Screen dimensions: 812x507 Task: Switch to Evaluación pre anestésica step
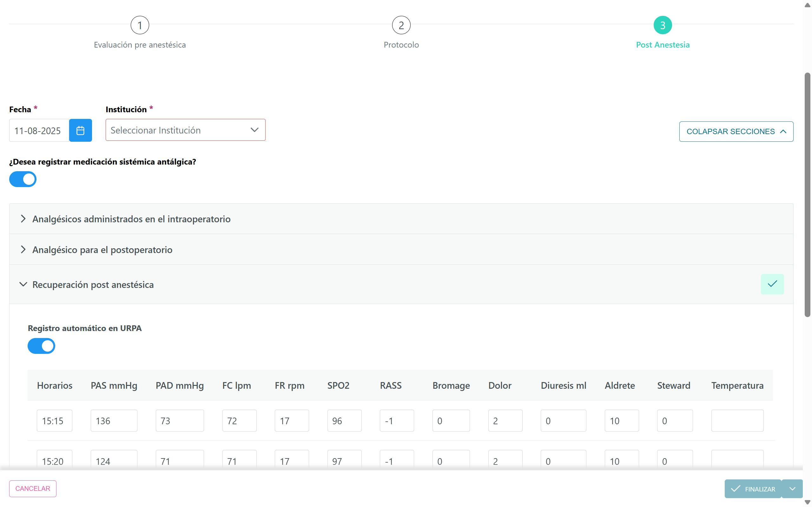point(140,45)
